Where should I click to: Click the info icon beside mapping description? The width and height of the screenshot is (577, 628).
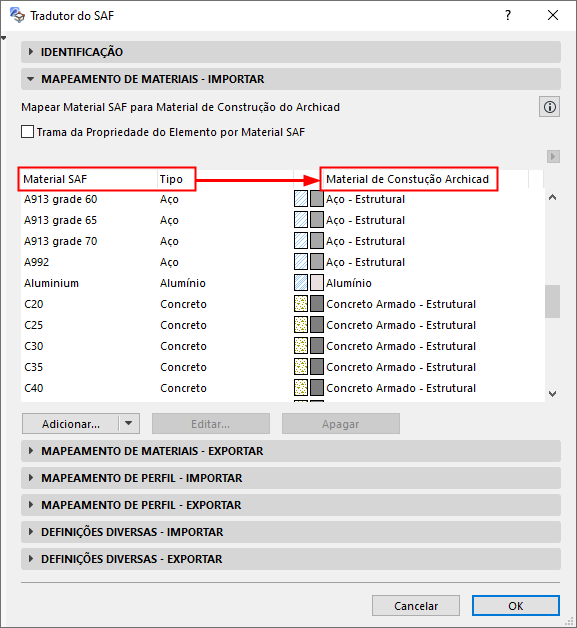549,107
